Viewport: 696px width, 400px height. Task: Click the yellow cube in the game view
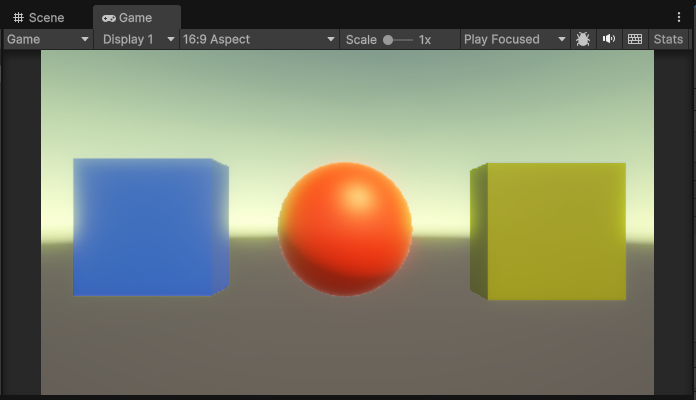[x=552, y=231]
